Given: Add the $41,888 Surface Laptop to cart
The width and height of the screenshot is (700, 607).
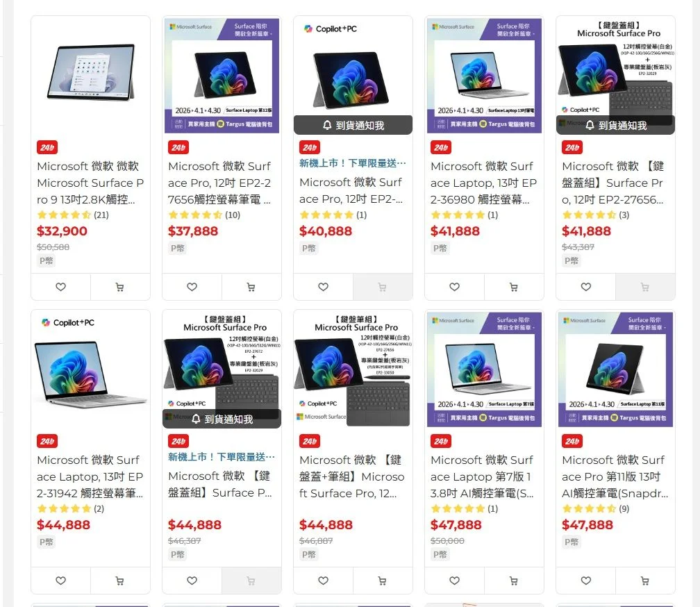Looking at the screenshot, I should point(513,287).
